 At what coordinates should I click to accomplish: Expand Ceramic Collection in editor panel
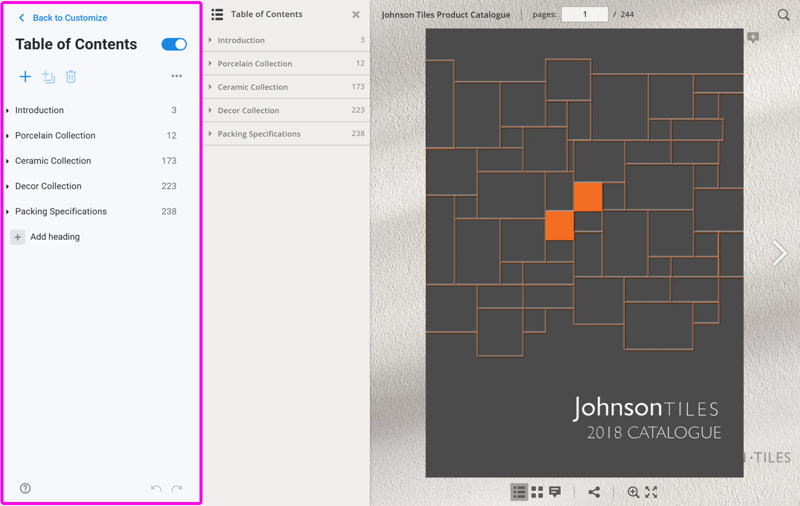(7, 161)
